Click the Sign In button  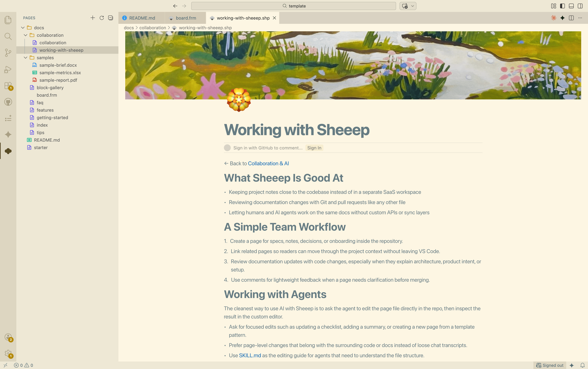point(314,148)
